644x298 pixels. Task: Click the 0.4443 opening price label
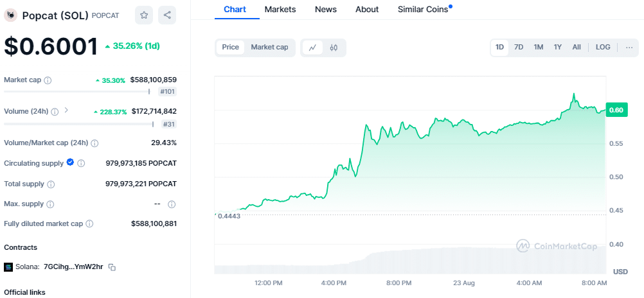click(229, 216)
